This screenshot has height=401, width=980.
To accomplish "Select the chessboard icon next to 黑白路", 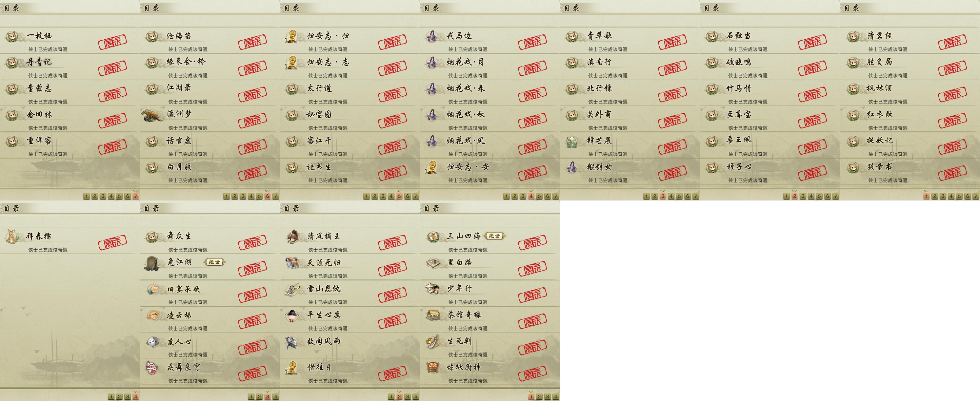I will coord(432,263).
